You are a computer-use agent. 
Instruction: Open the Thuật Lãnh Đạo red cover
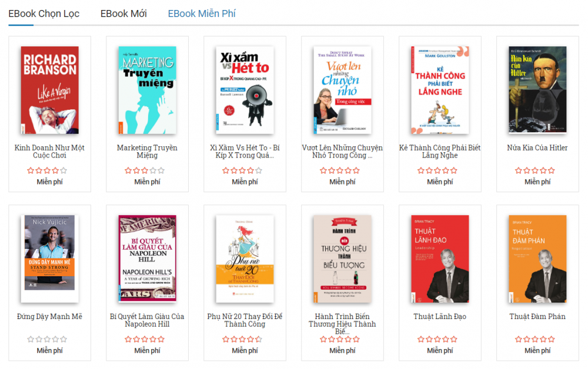coord(440,259)
